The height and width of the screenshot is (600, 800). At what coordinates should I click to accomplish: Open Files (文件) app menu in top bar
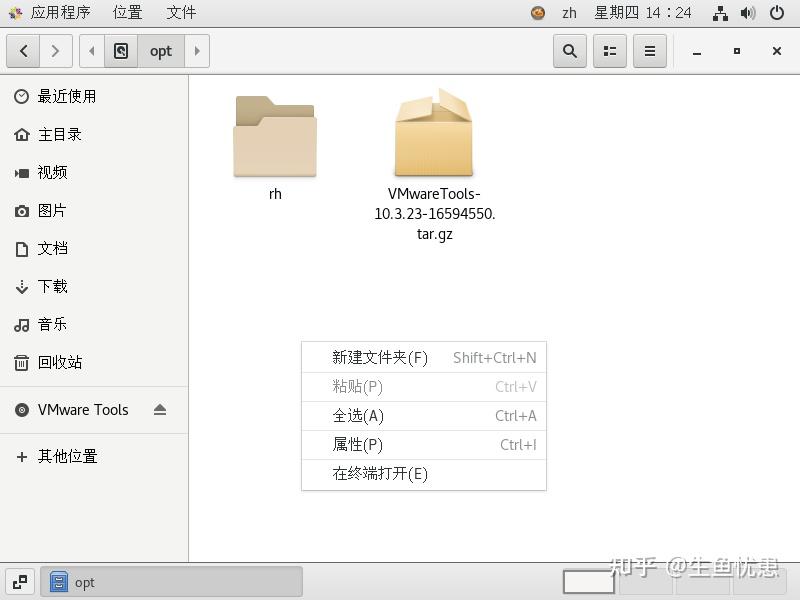point(181,12)
